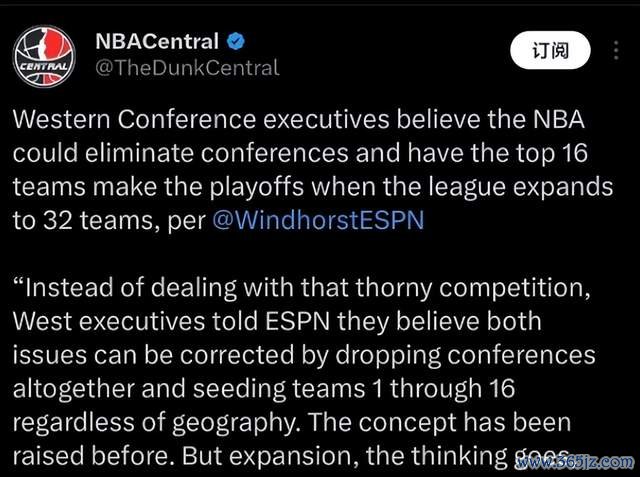This screenshot has height=477, width=640.
Task: Open the NBACentral profile avatar
Action: (44, 56)
